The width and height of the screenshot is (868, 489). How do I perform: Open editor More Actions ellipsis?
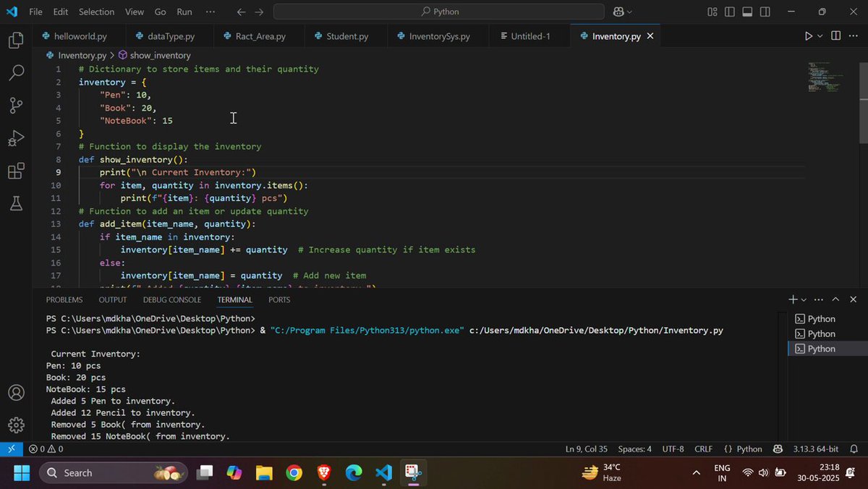854,36
